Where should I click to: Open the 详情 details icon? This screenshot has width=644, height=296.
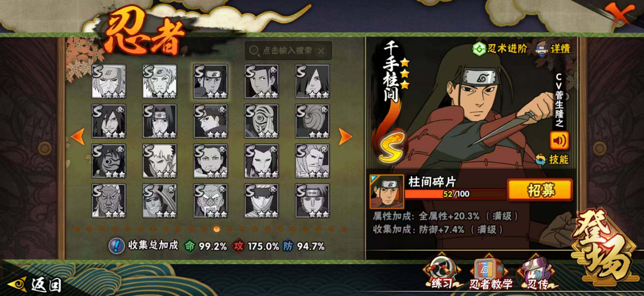pyautogui.click(x=543, y=49)
